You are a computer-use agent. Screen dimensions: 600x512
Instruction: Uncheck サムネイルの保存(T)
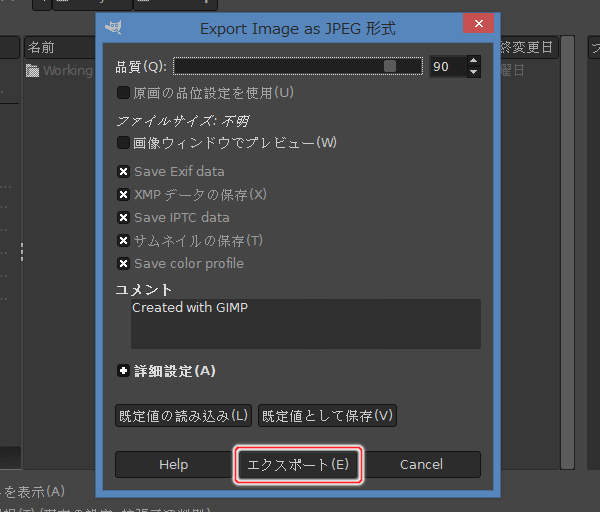123,240
